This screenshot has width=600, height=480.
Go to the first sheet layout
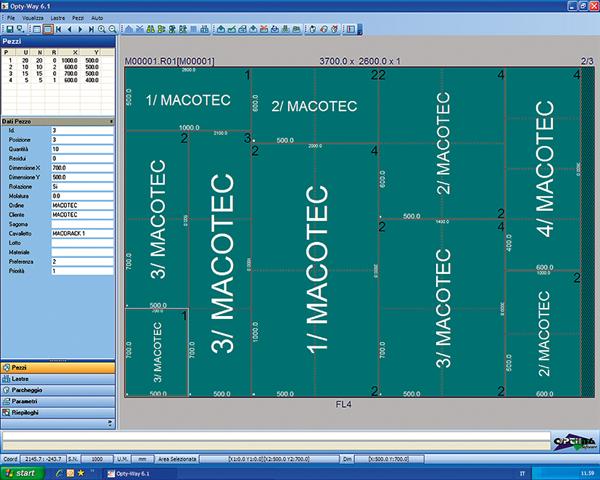[x=59, y=29]
